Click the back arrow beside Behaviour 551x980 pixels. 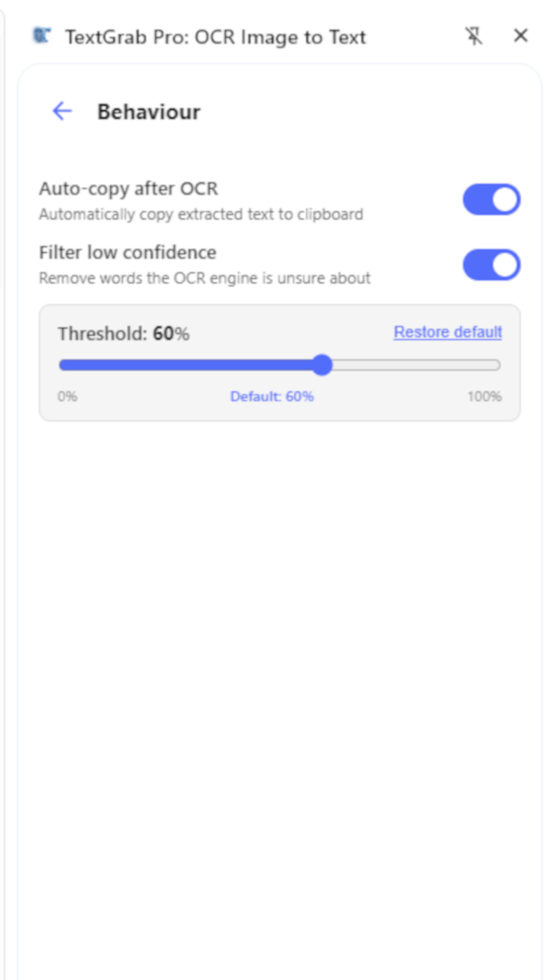61,111
